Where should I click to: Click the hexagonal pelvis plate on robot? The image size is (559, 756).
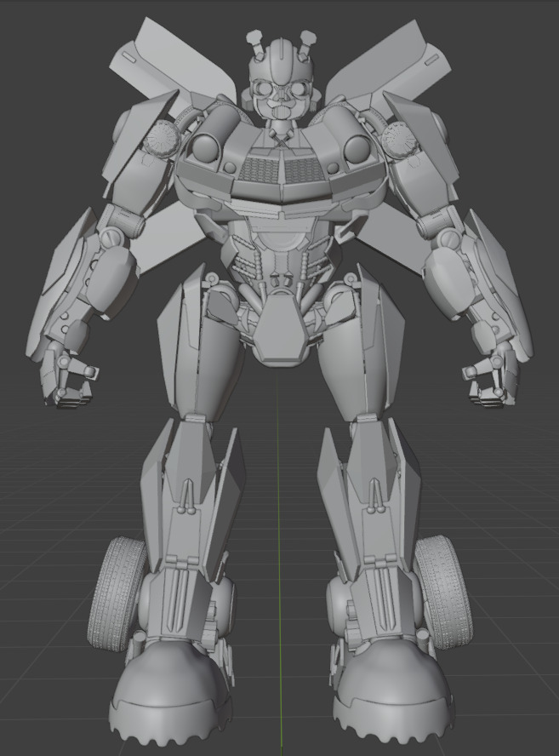281,329
